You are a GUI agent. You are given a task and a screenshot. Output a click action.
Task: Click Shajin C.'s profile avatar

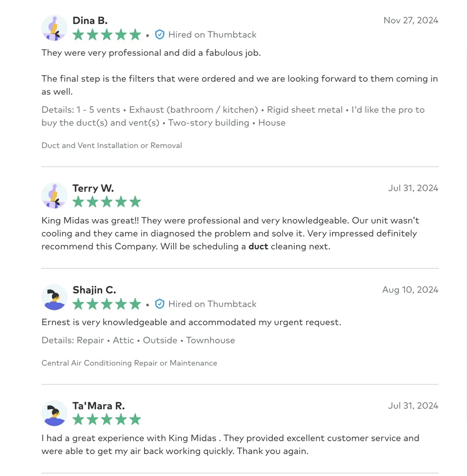click(x=54, y=297)
